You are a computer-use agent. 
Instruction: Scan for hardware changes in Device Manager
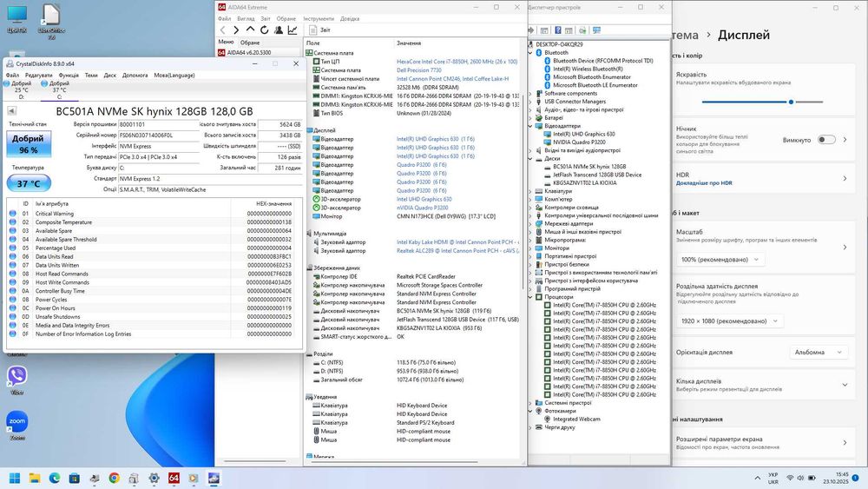[596, 30]
